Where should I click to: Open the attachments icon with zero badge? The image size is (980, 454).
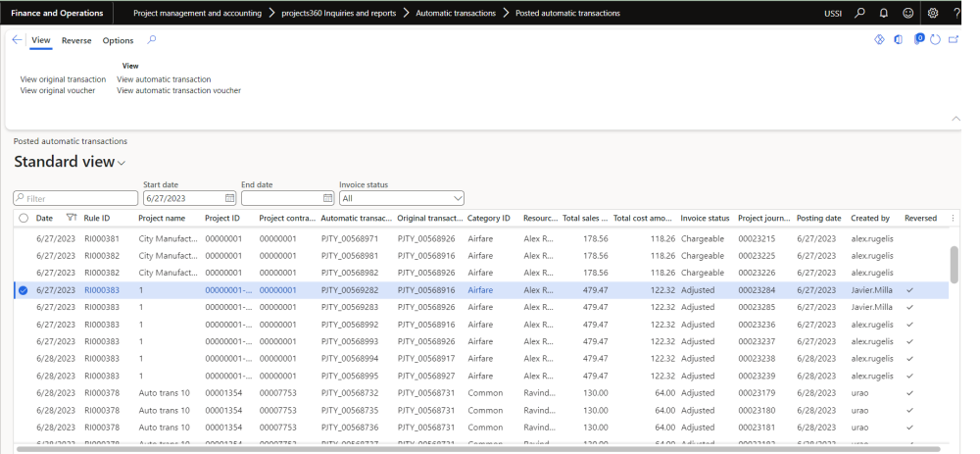pos(918,40)
